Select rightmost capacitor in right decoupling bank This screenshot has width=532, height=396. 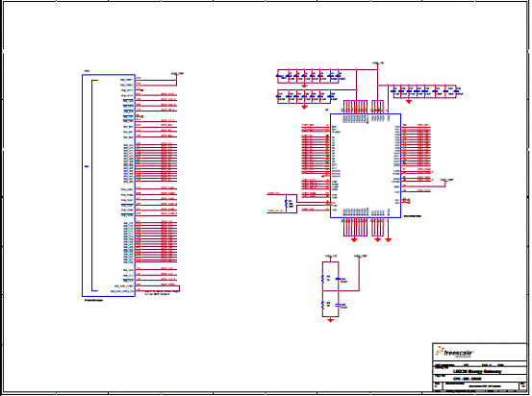456,91
